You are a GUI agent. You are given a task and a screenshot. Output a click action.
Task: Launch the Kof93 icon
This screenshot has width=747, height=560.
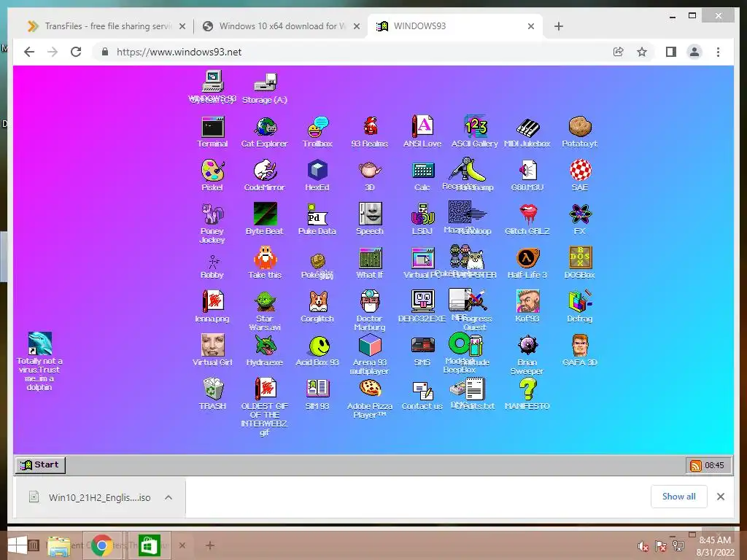click(x=527, y=307)
